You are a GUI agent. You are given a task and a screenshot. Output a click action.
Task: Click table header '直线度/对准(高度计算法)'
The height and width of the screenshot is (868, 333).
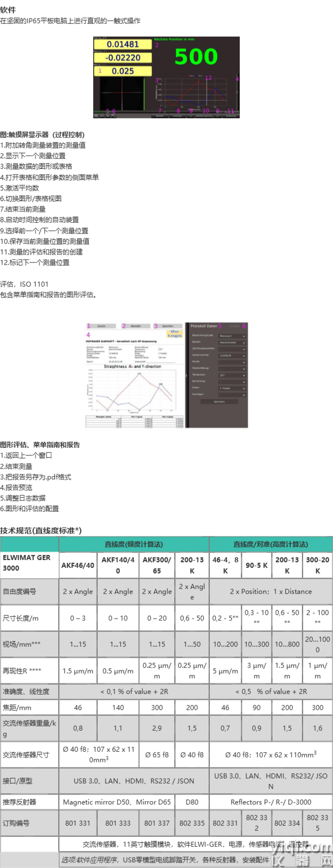click(x=271, y=544)
